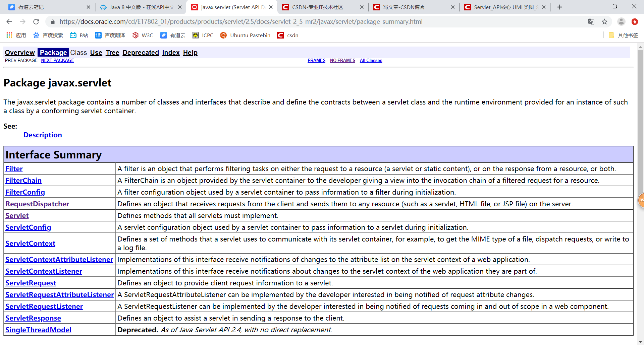Go to NEXT PACKAGE
This screenshot has width=644, height=345.
tap(57, 60)
